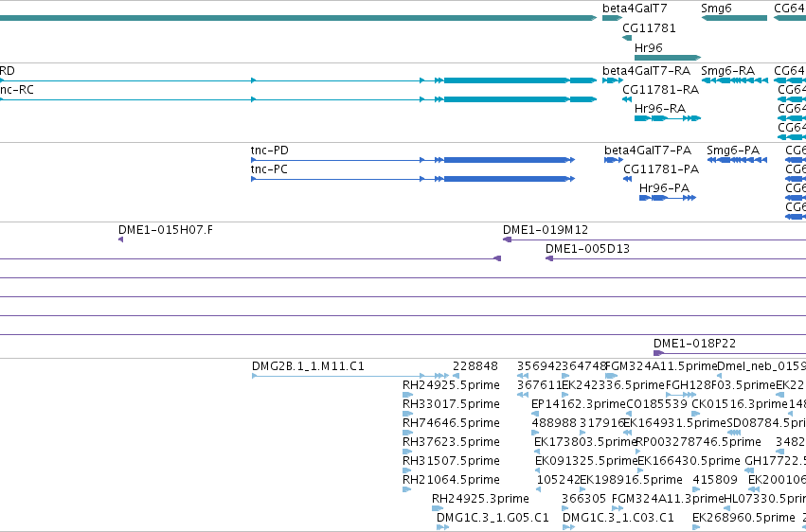Select the EK164931.5prime EST label

674,424
